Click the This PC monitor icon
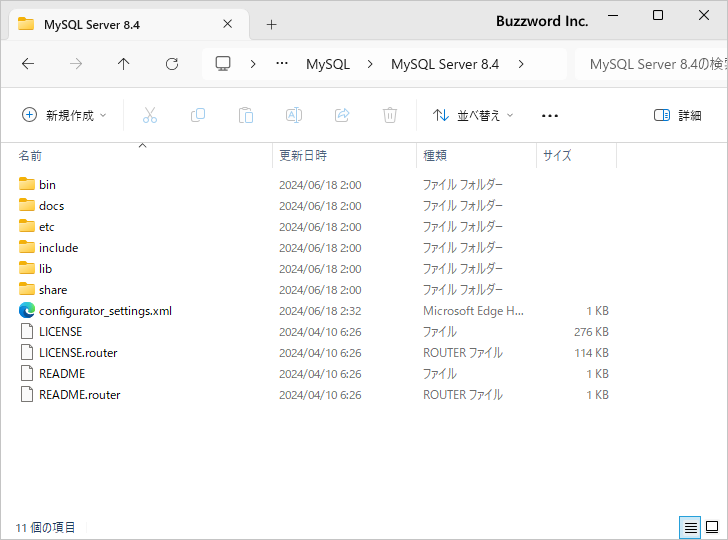This screenshot has width=728, height=540. point(223,64)
